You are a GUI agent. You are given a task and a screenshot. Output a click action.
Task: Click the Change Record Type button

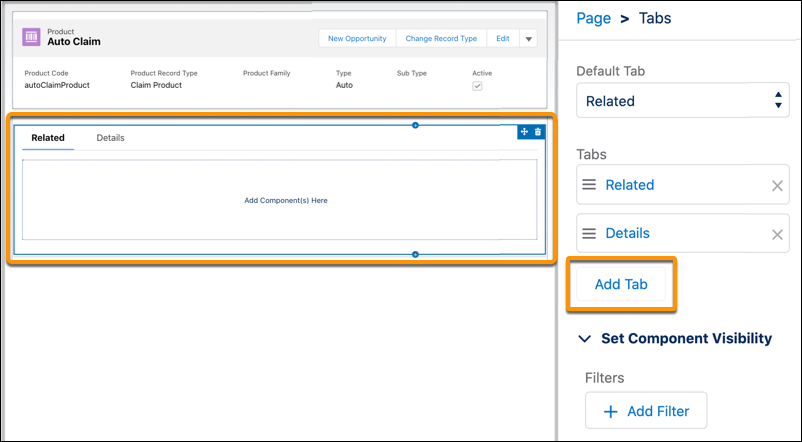click(441, 38)
